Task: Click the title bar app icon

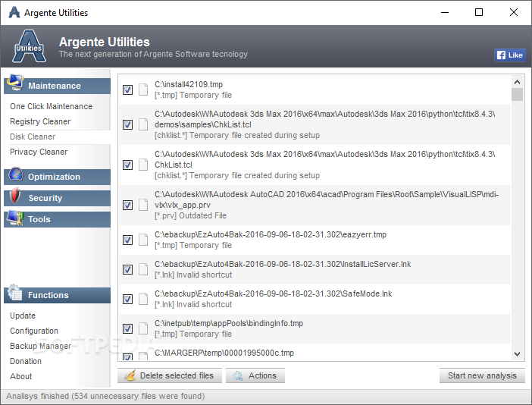Action: [14, 13]
